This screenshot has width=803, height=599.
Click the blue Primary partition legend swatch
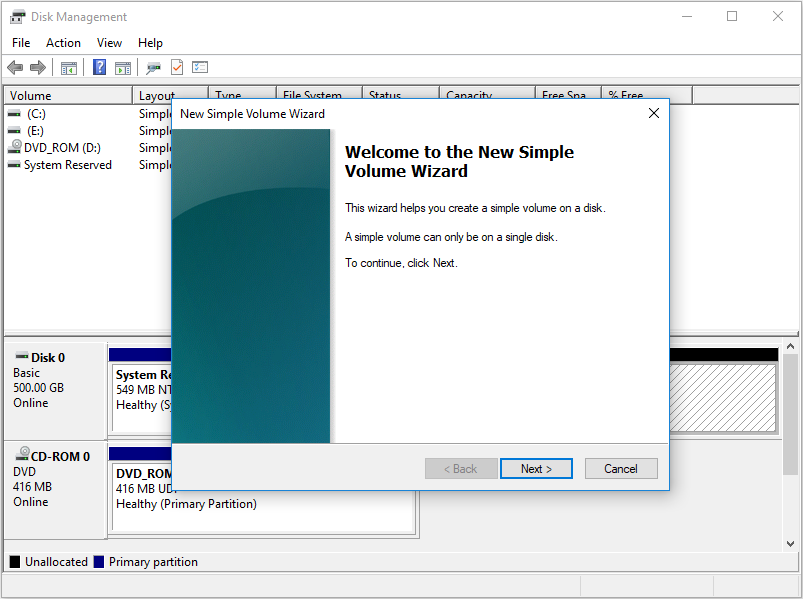coord(99,562)
